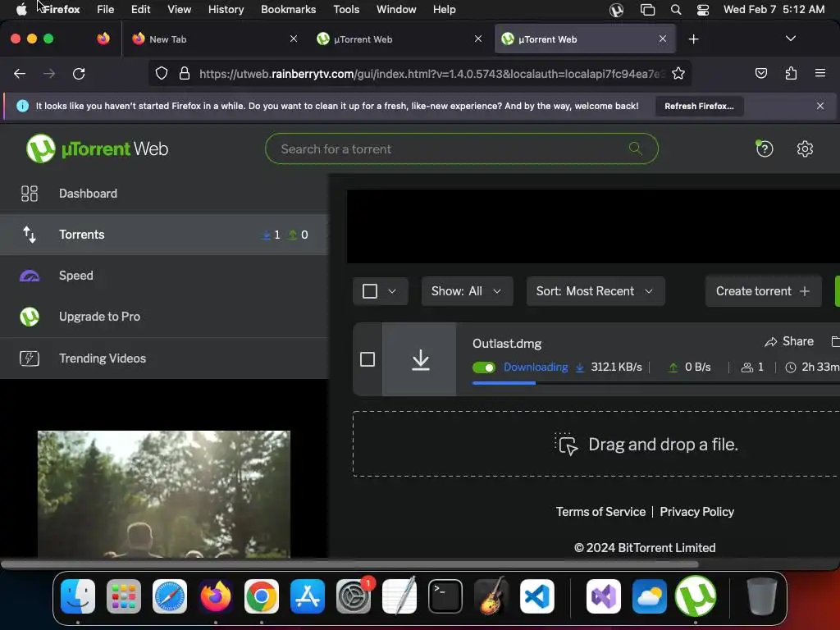Open the Privacy Policy link
Screen dimensions: 840x630
[x=696, y=512]
